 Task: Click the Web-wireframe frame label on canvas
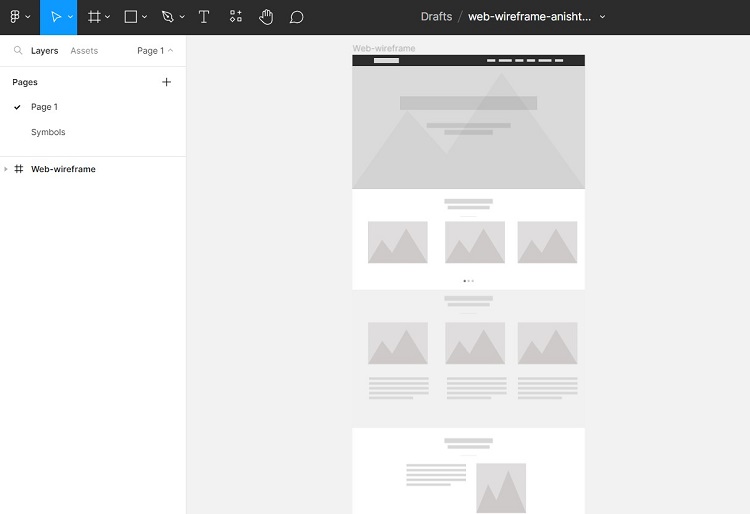click(384, 48)
